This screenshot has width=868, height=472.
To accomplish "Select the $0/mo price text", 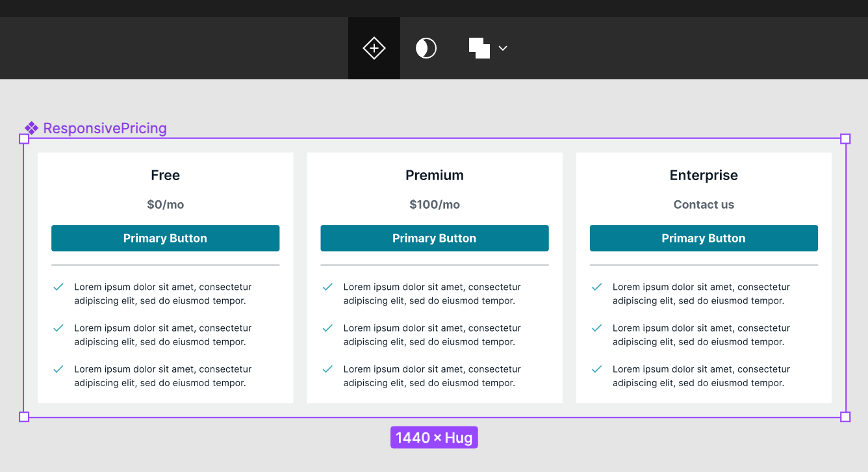I will pos(165,204).
